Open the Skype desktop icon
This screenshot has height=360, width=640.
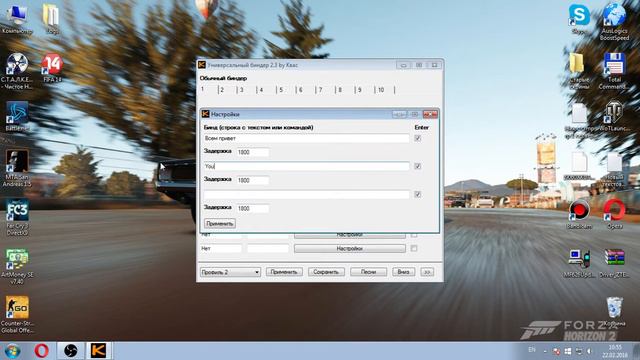[x=579, y=18]
